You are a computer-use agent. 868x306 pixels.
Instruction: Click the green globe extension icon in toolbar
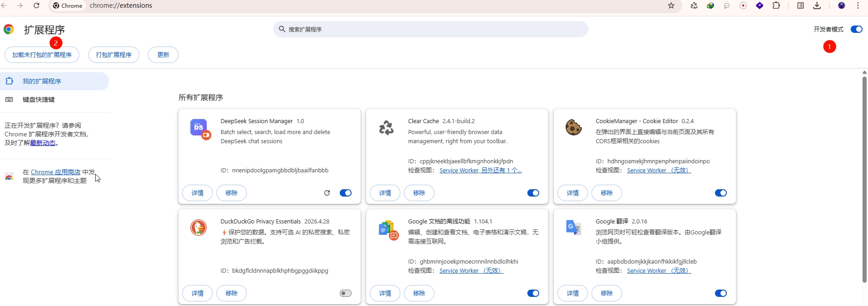pyautogui.click(x=710, y=5)
